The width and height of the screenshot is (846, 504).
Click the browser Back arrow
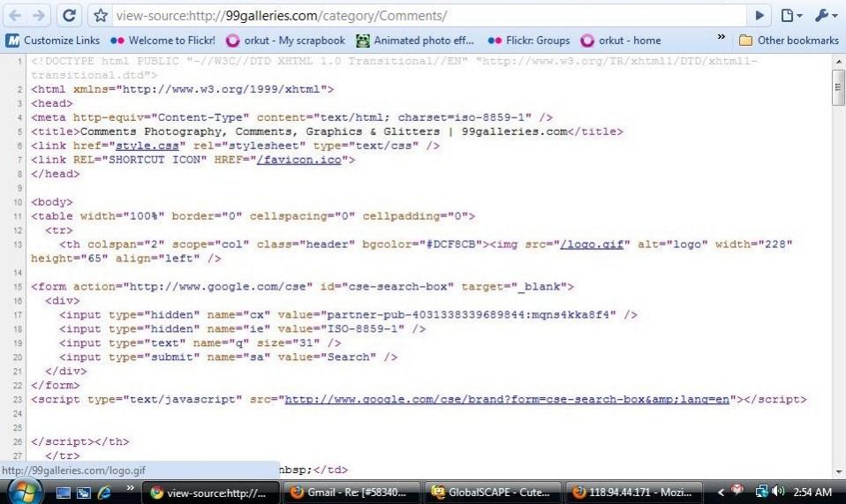pos(15,16)
